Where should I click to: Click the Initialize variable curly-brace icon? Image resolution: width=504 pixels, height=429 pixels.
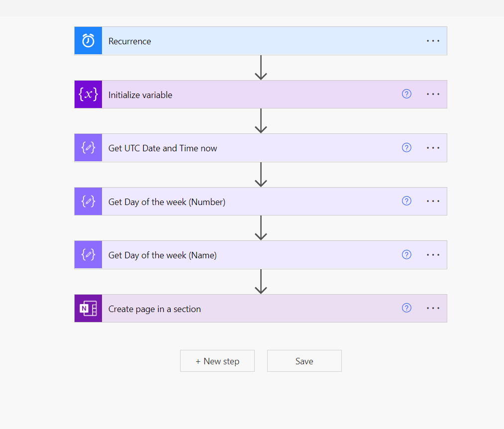(x=88, y=94)
